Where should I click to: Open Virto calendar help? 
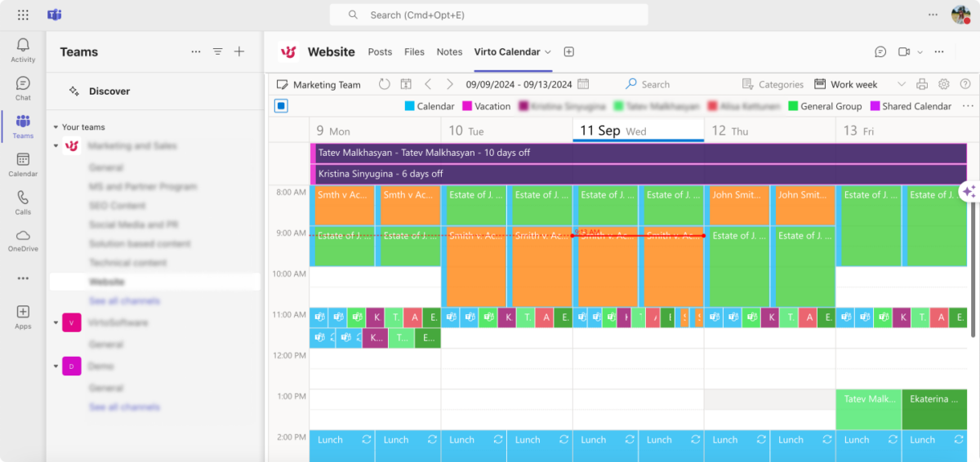click(965, 84)
